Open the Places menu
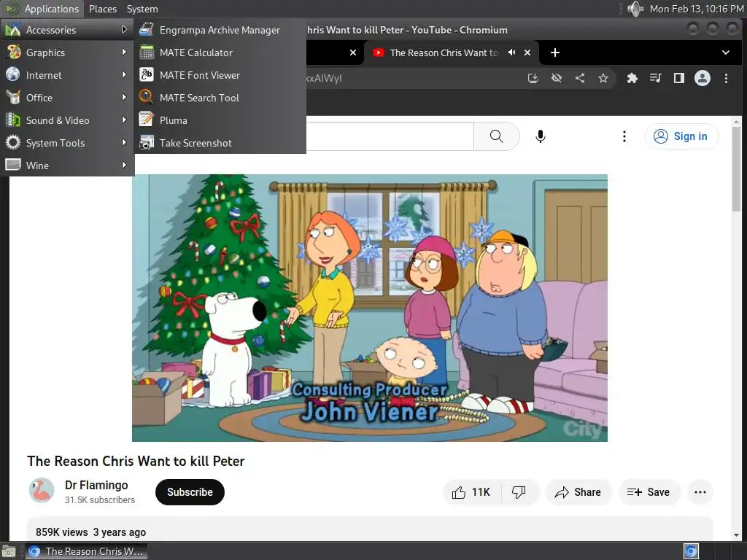 click(x=102, y=9)
